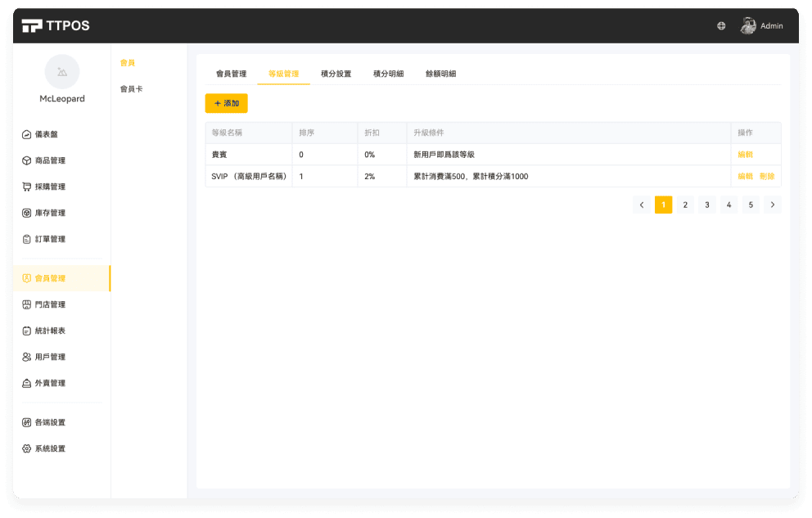Jump to page 3 in pagination
This screenshot has height=518, width=812.
(707, 205)
